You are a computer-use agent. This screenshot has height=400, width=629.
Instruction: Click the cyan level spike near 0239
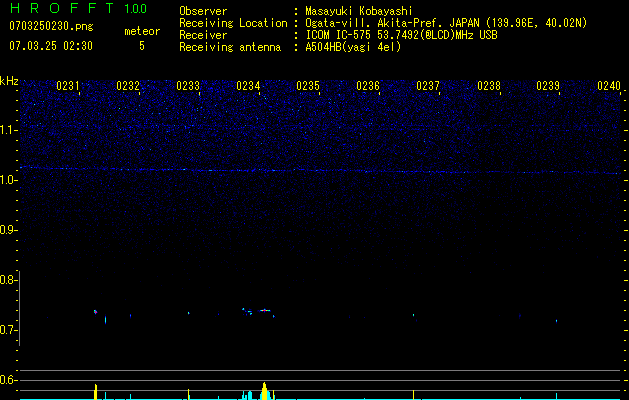point(556,396)
